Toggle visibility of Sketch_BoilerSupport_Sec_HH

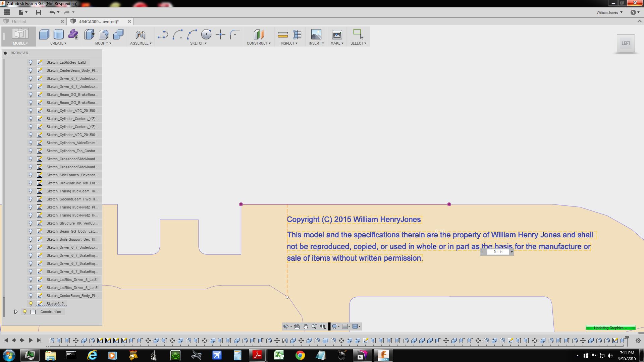pos(31,239)
